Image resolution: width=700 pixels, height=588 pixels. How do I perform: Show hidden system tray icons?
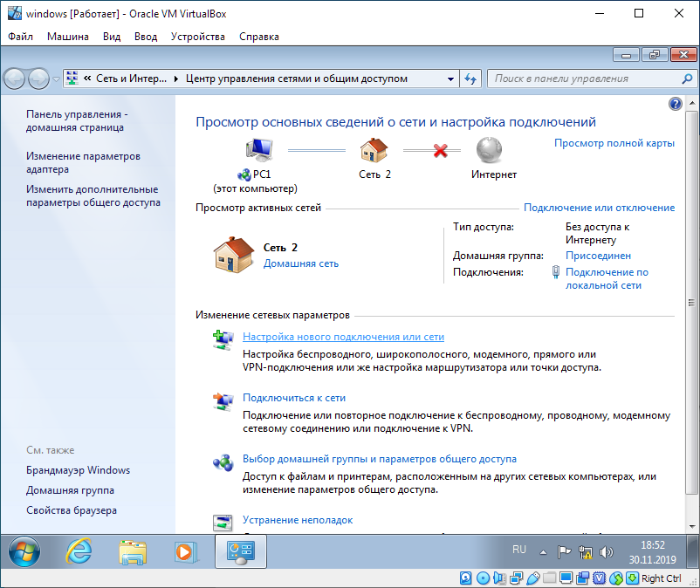tap(544, 551)
